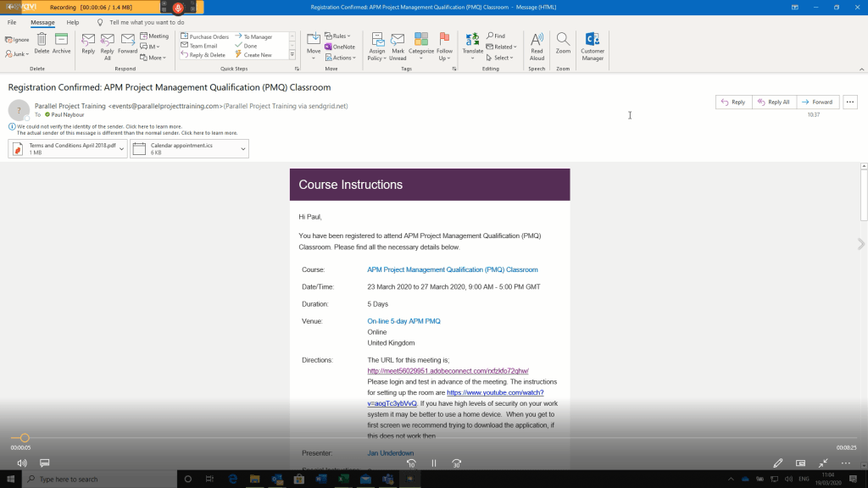Toggle captions in the video player
The width and height of the screenshot is (868, 488).
[x=45, y=463]
